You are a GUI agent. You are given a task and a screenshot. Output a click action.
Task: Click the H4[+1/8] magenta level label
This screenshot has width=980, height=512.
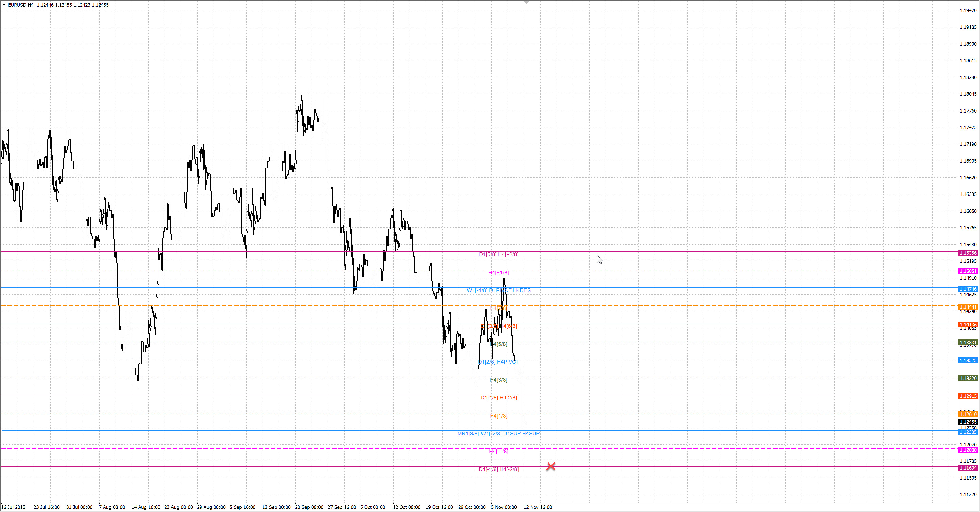(x=498, y=272)
